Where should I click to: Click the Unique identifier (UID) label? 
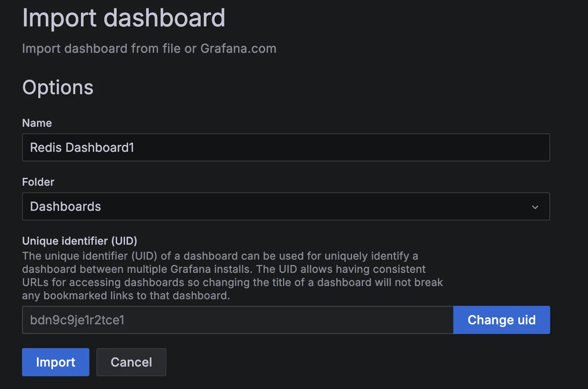(x=80, y=241)
